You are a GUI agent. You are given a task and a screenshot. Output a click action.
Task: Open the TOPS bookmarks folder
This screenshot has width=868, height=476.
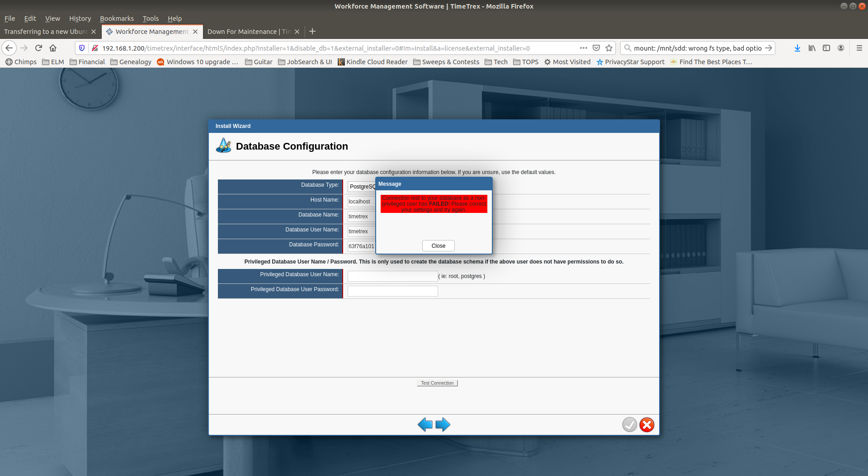[526, 62]
